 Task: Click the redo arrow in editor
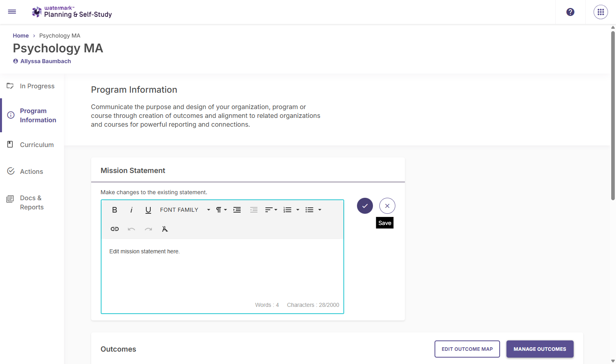coord(148,229)
